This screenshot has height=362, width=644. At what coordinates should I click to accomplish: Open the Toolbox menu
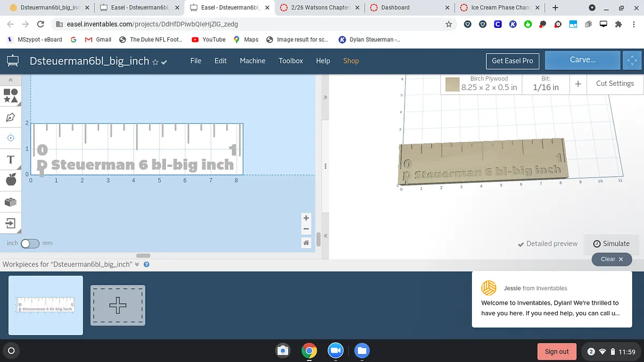[x=290, y=61]
